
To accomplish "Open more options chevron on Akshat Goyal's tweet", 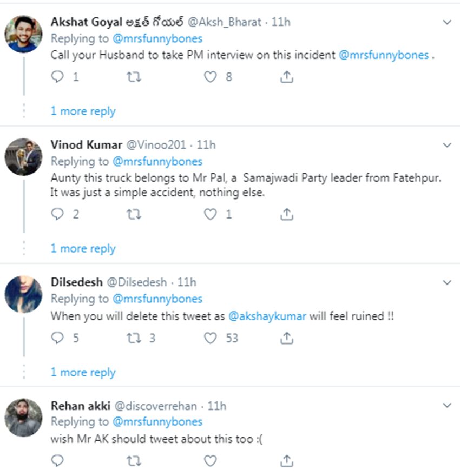I will pos(447,22).
